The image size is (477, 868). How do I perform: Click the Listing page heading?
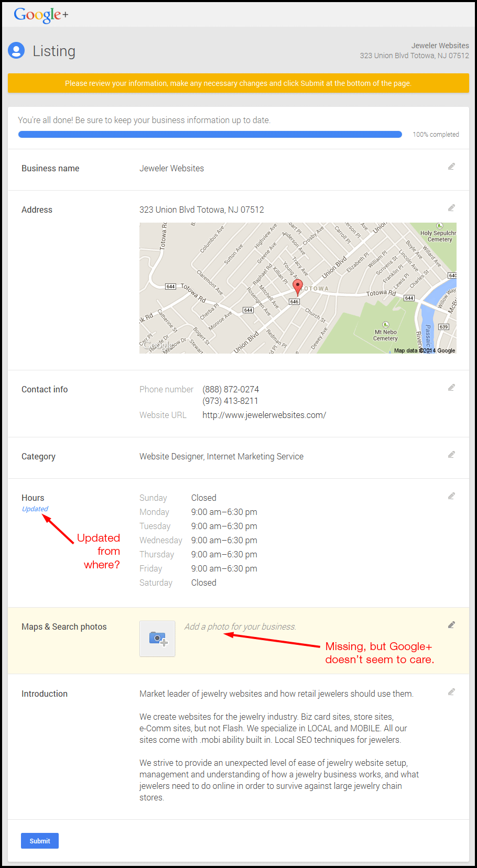54,51
